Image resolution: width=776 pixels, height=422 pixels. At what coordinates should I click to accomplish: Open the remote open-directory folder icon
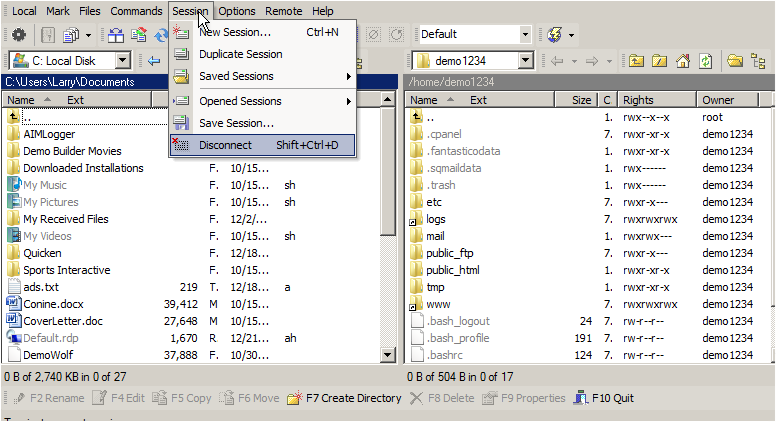[735, 61]
